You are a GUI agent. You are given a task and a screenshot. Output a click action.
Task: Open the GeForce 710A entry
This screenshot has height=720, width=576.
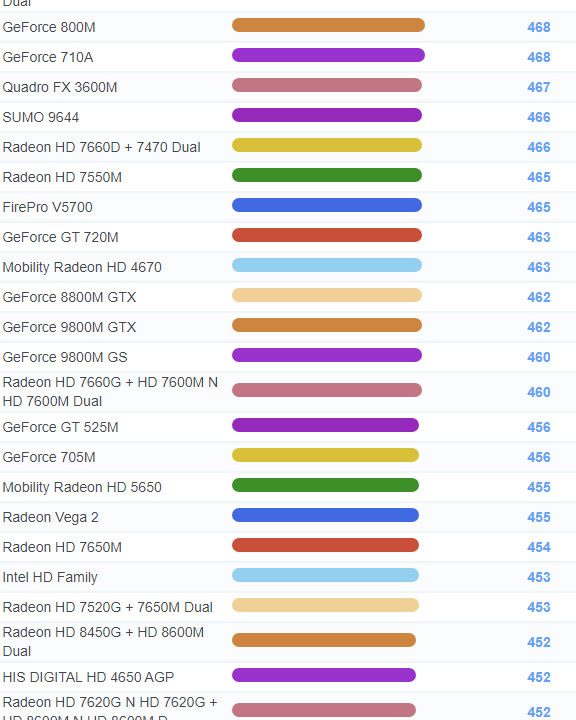48,57
